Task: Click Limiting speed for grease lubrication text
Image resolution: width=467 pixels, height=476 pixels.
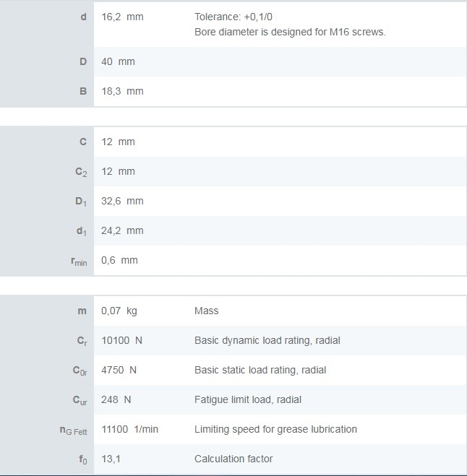Action: tap(275, 429)
